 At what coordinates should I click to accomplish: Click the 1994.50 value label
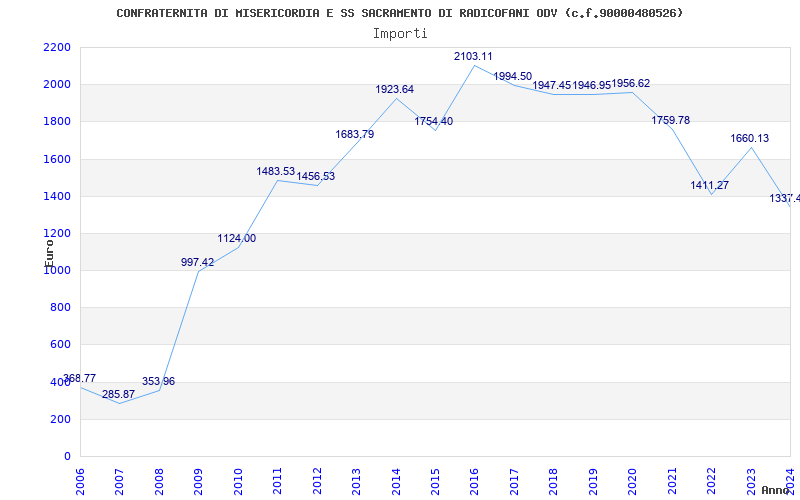click(x=512, y=77)
